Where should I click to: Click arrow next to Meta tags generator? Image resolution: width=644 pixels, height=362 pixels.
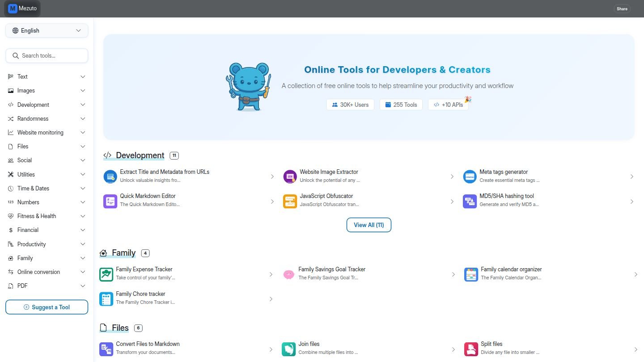click(632, 177)
